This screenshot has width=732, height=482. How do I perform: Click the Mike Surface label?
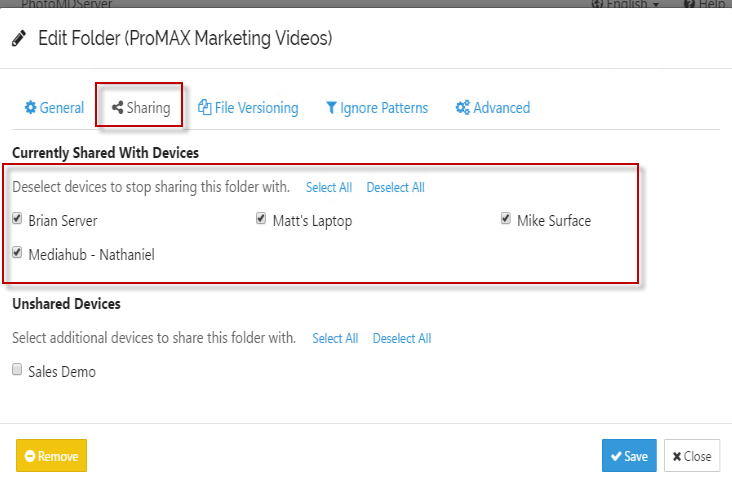(x=554, y=220)
